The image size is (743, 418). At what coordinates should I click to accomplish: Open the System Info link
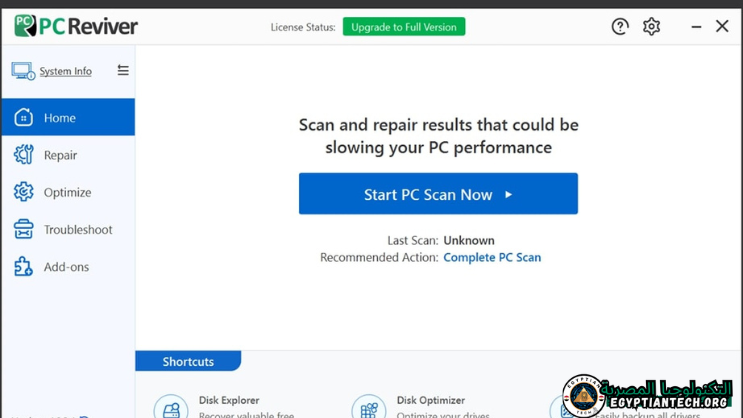[x=65, y=71]
